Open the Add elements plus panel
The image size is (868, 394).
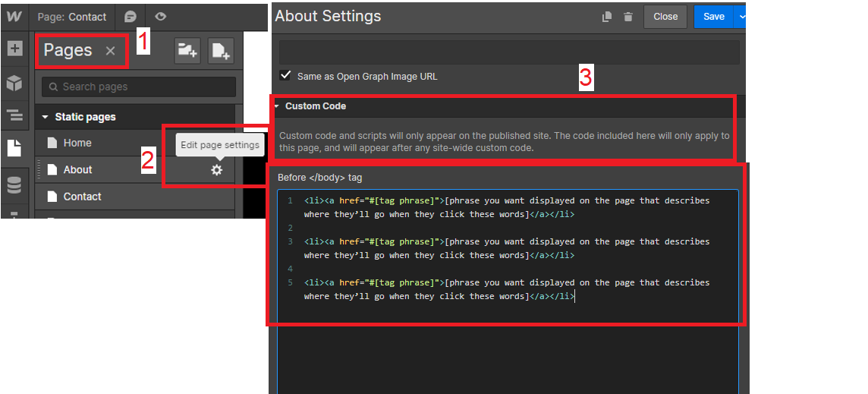point(14,49)
